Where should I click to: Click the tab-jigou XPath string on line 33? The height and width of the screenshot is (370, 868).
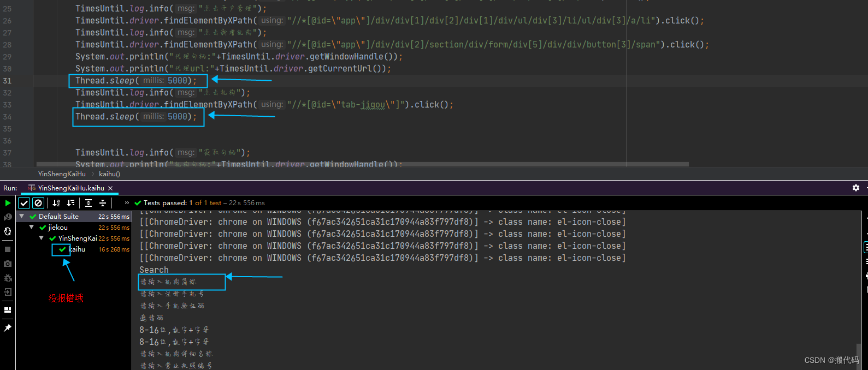coord(346,105)
